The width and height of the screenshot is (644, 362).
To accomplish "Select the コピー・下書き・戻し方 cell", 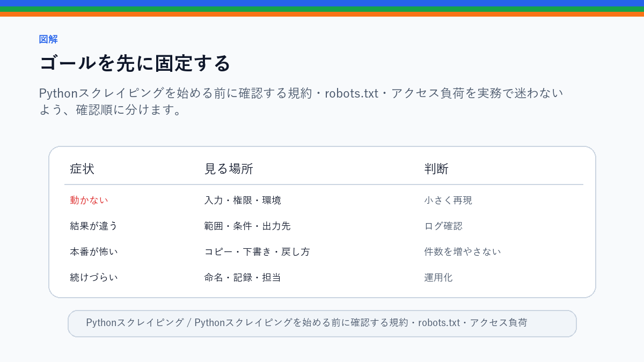I will [x=257, y=252].
